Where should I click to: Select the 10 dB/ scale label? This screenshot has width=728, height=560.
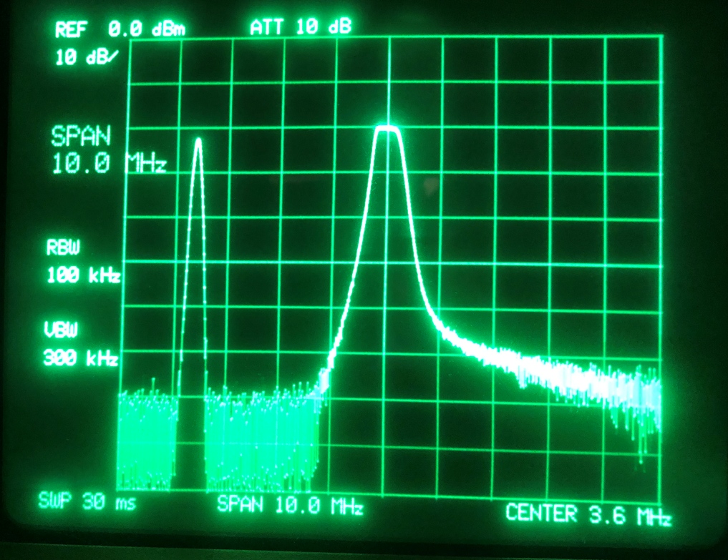coord(87,57)
